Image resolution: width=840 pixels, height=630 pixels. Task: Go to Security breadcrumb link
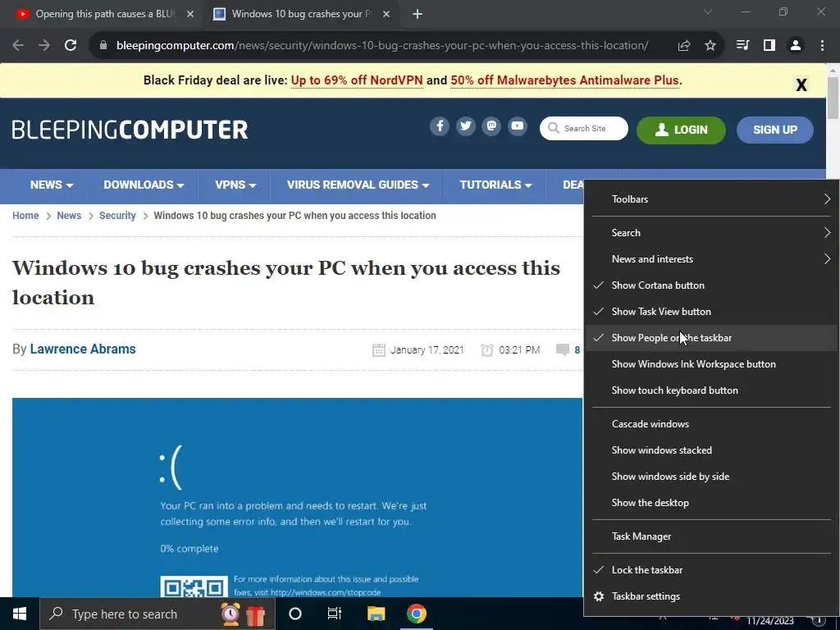[x=117, y=216]
